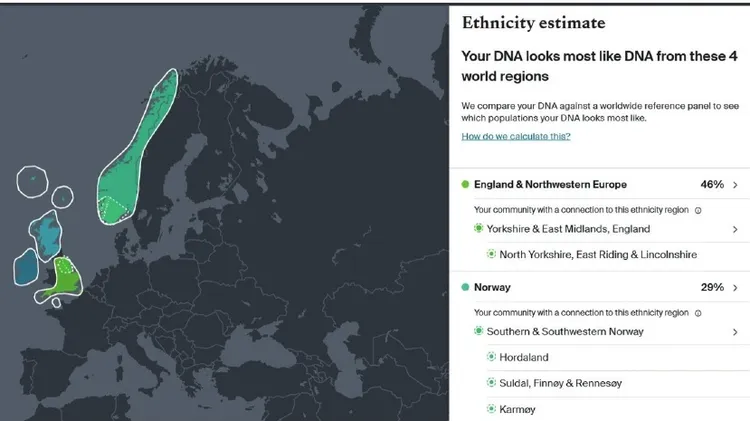This screenshot has width=750, height=421.
Task: Click community icon for North Yorkshire, East Riding
Action: (x=491, y=254)
